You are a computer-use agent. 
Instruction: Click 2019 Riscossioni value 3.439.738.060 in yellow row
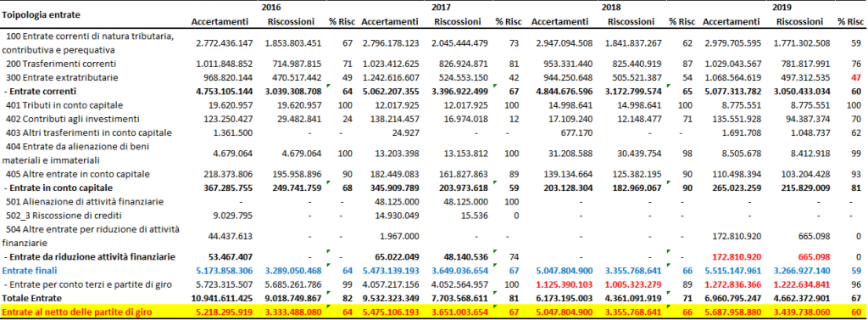coord(800,312)
